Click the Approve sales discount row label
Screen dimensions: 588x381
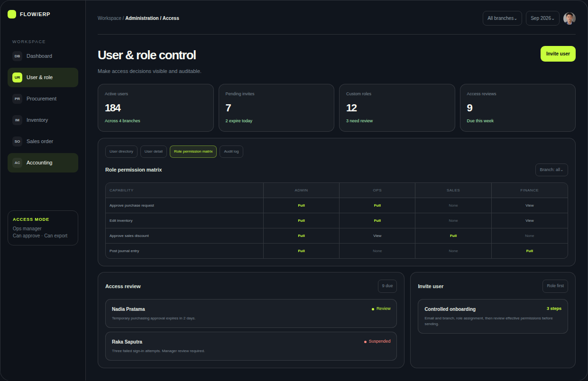(x=129, y=236)
